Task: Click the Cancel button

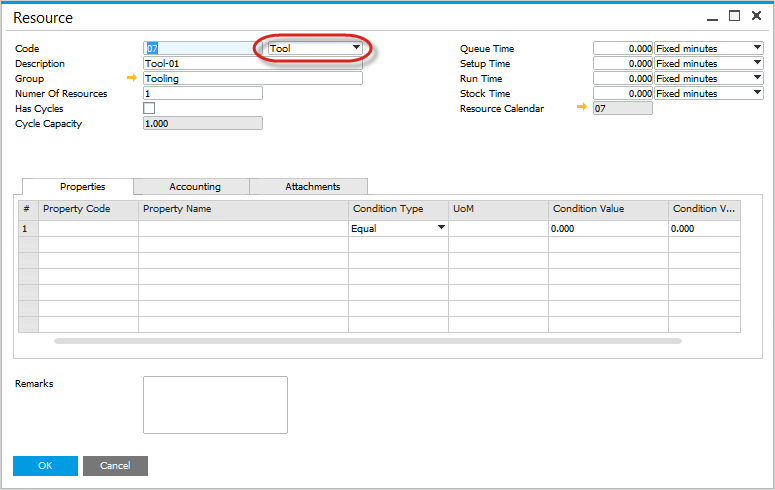Action: [x=115, y=466]
